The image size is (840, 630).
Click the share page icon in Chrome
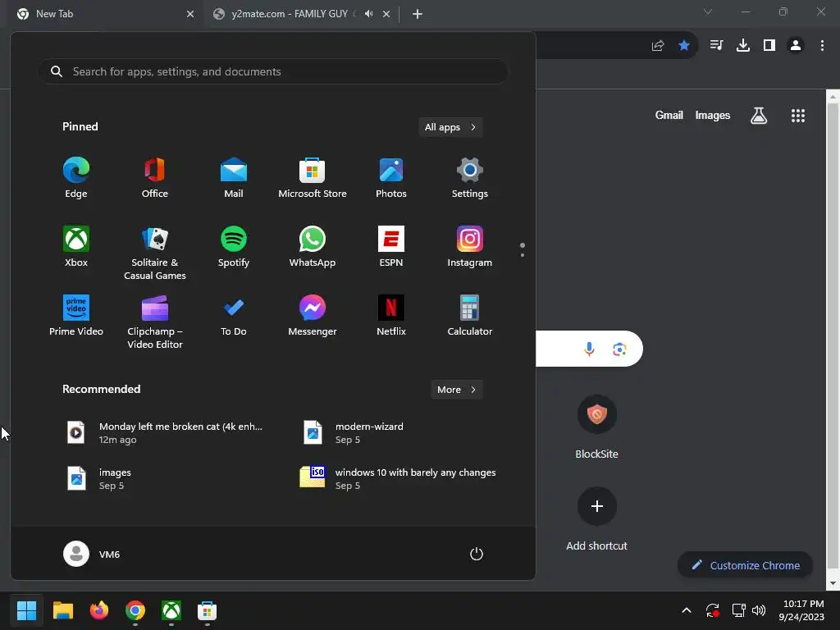click(658, 46)
